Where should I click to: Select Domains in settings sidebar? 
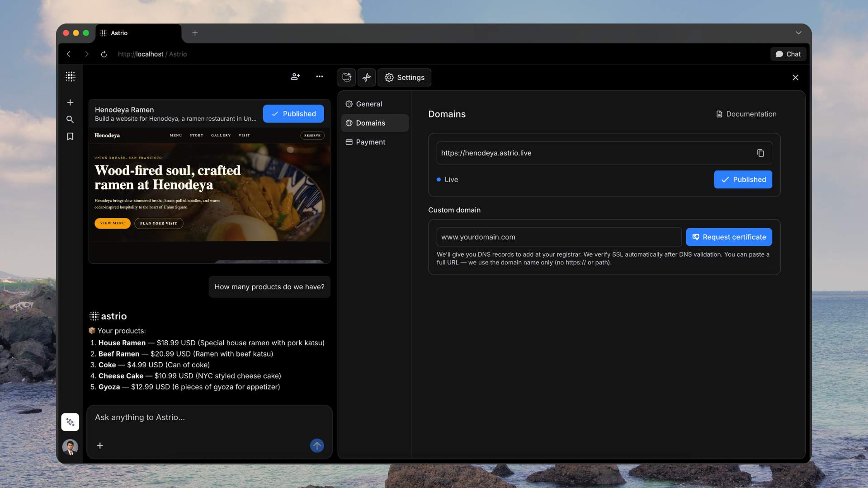tap(375, 123)
